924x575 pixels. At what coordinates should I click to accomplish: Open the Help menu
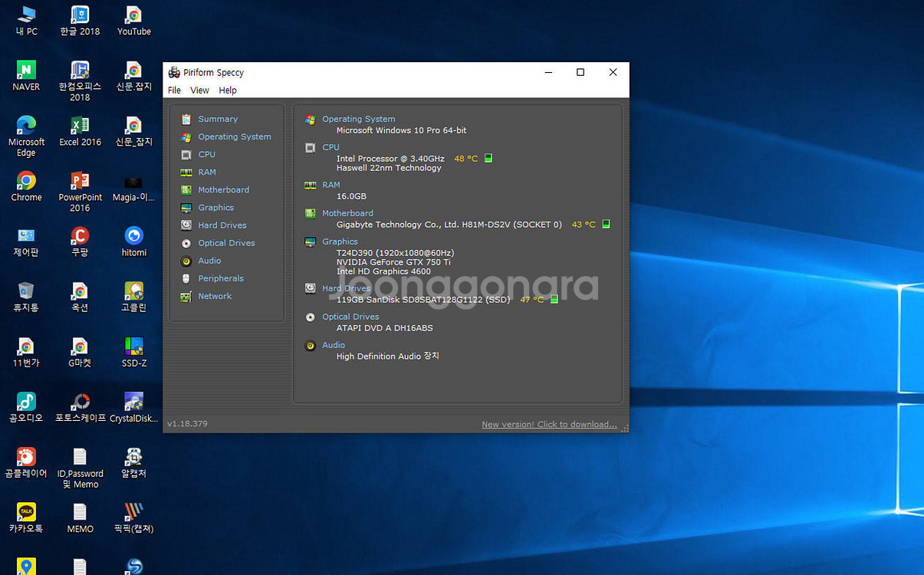228,90
